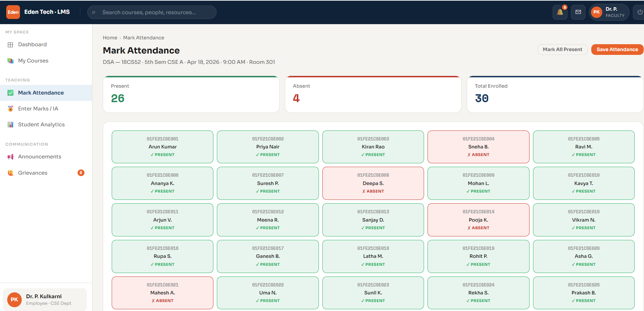Toggle Rekha S. attendance
This screenshot has height=311, width=644.
tap(479, 293)
